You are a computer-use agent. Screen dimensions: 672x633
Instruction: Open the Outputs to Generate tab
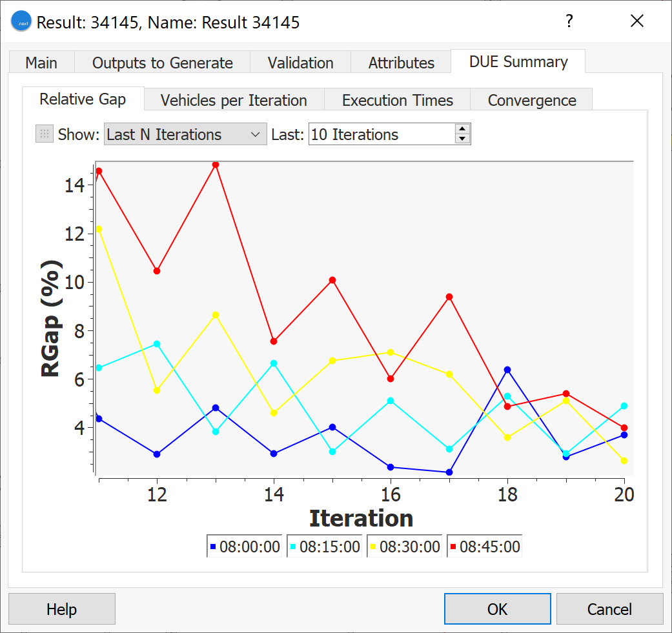tap(162, 63)
